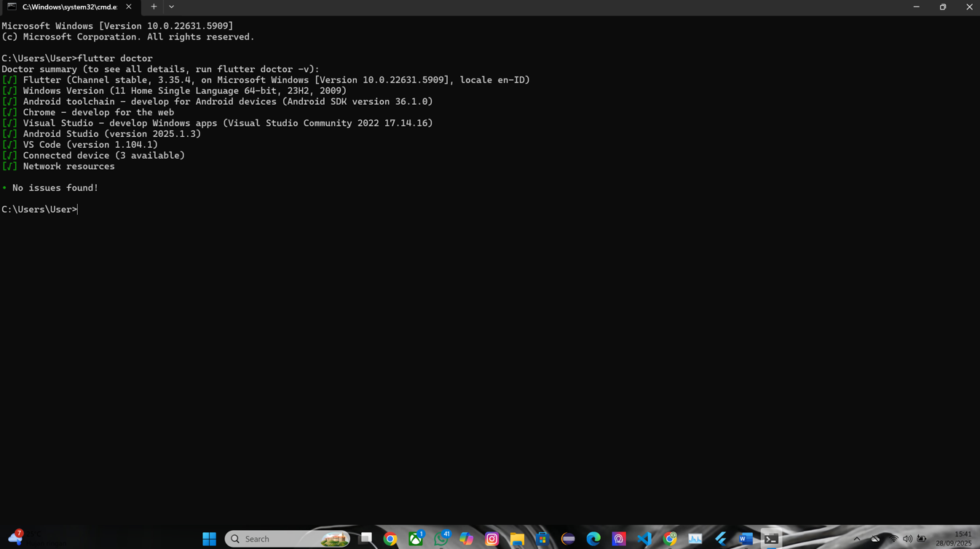Open WhatsApp showing 41 notifications
This screenshot has height=549, width=980.
pos(441,539)
